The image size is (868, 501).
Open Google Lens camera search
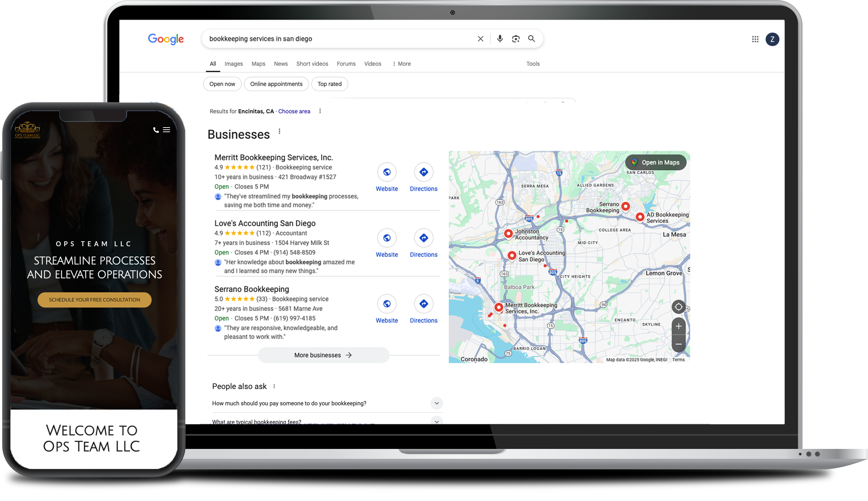point(515,39)
